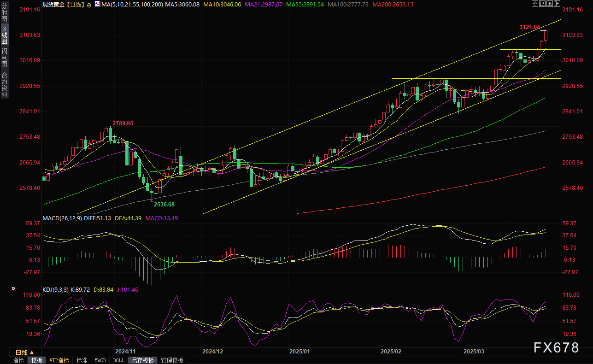Switch to the BOLL template
This screenshot has height=364, width=593.
point(118,360)
